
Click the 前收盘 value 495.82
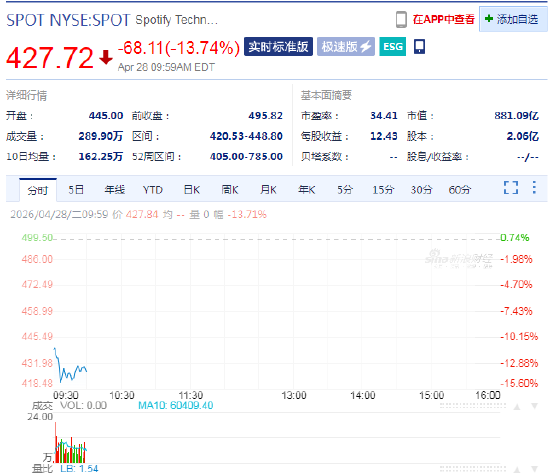click(266, 115)
